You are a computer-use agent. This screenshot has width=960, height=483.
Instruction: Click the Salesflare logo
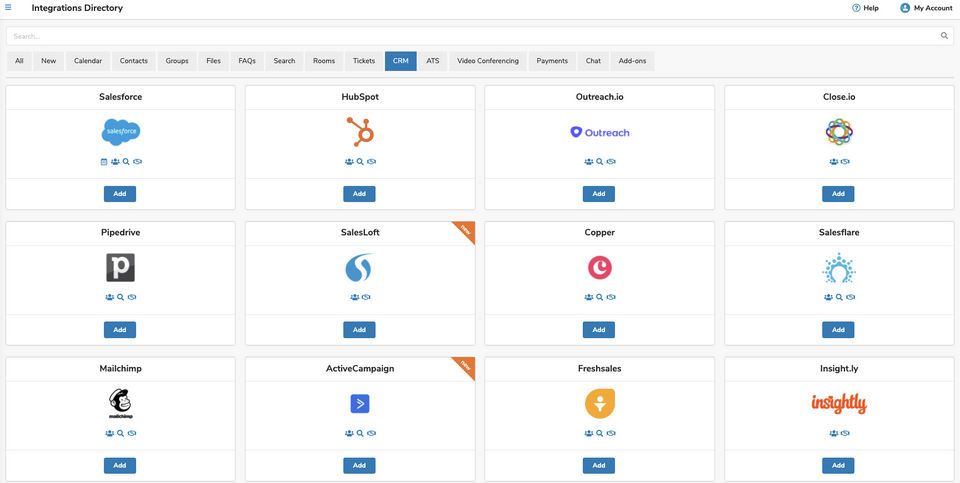coord(839,268)
